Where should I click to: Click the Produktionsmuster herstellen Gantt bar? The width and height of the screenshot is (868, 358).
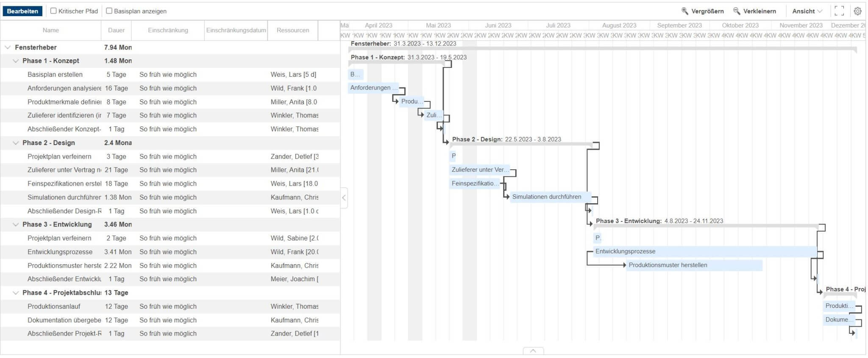coord(694,265)
